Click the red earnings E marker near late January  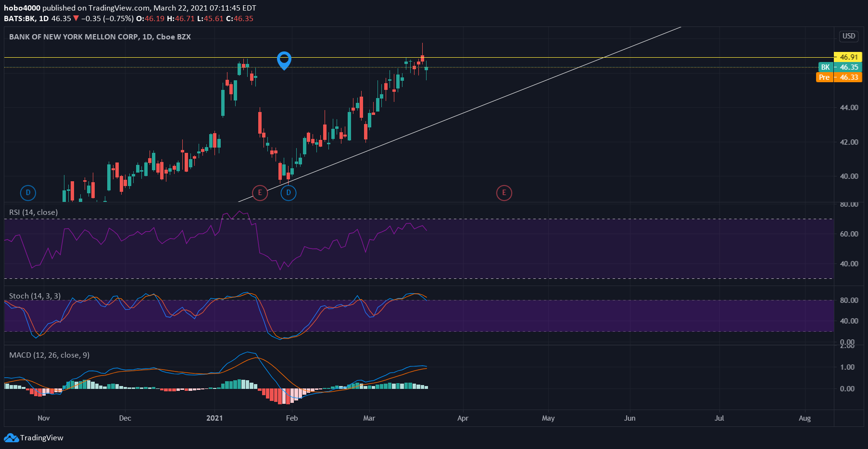[260, 193]
